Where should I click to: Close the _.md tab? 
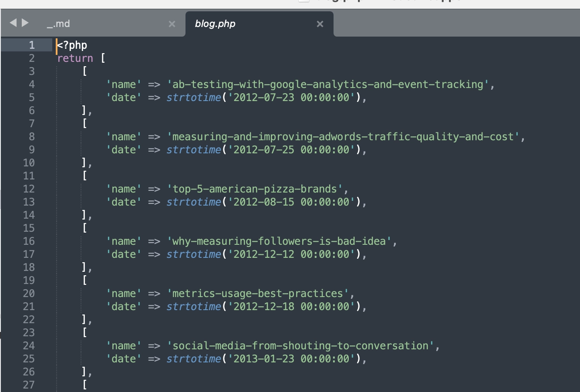point(172,24)
